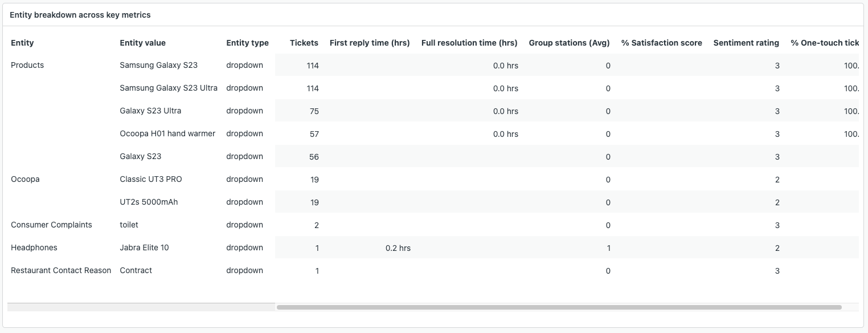Click the % Satisfaction score column header
Screen dimensions: 868x333
point(661,43)
